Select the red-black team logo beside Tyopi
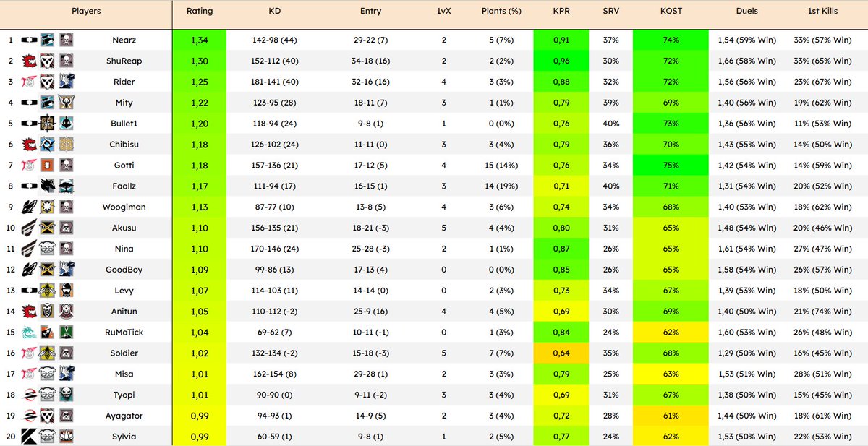Screen dimensions: 868x446 [29, 395]
